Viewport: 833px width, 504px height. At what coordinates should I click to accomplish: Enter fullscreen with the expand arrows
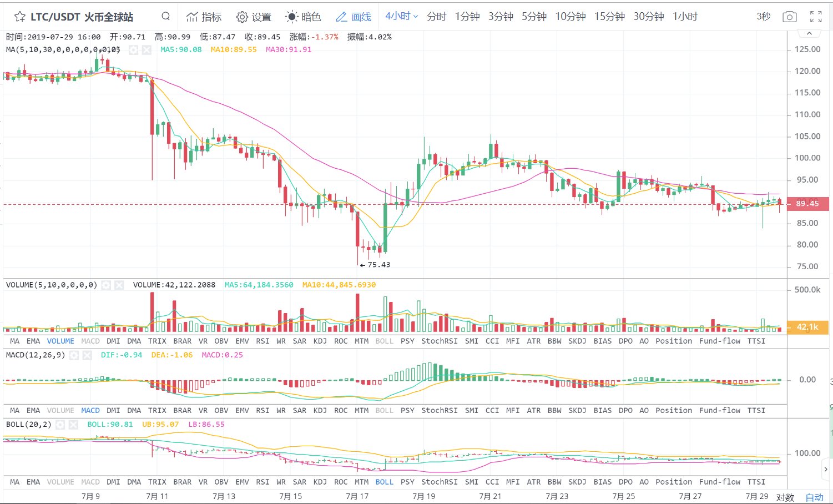point(816,17)
